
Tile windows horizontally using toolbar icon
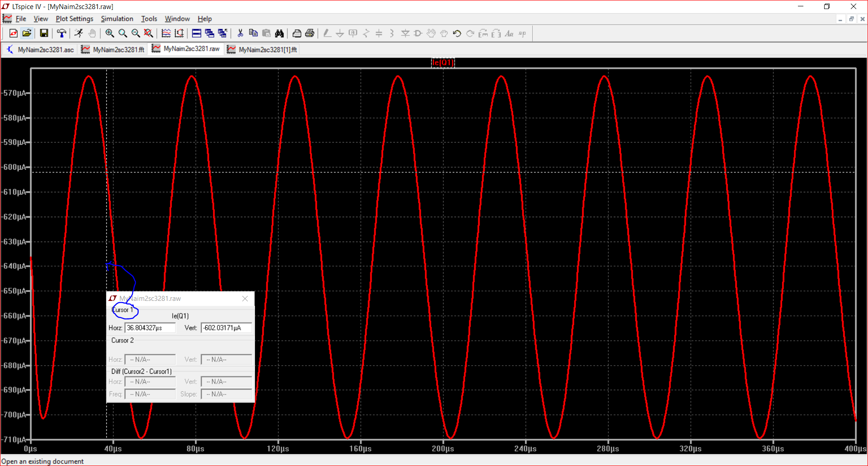197,33
